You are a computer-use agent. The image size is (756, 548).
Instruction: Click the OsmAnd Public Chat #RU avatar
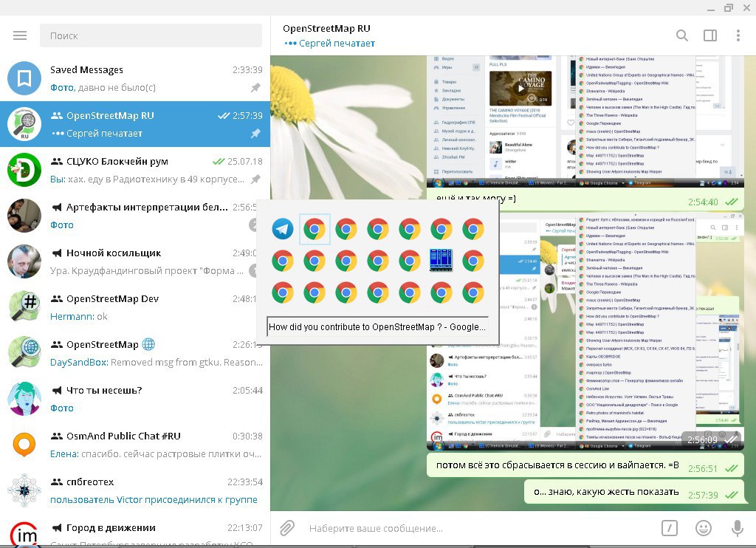tap(24, 445)
